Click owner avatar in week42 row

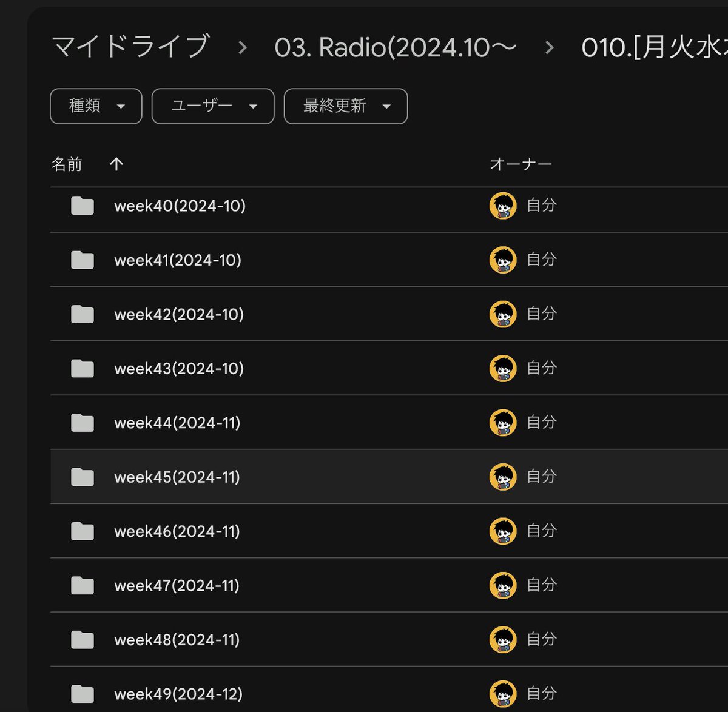point(503,314)
